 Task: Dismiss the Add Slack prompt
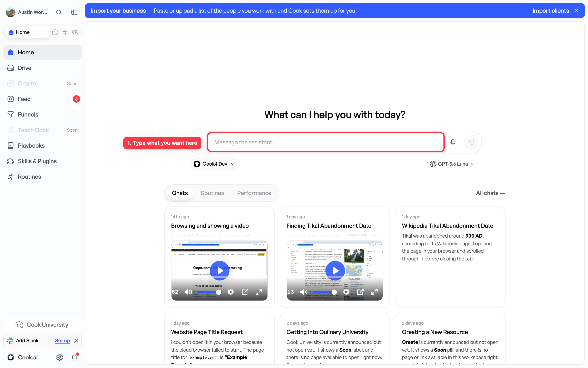pos(76,340)
